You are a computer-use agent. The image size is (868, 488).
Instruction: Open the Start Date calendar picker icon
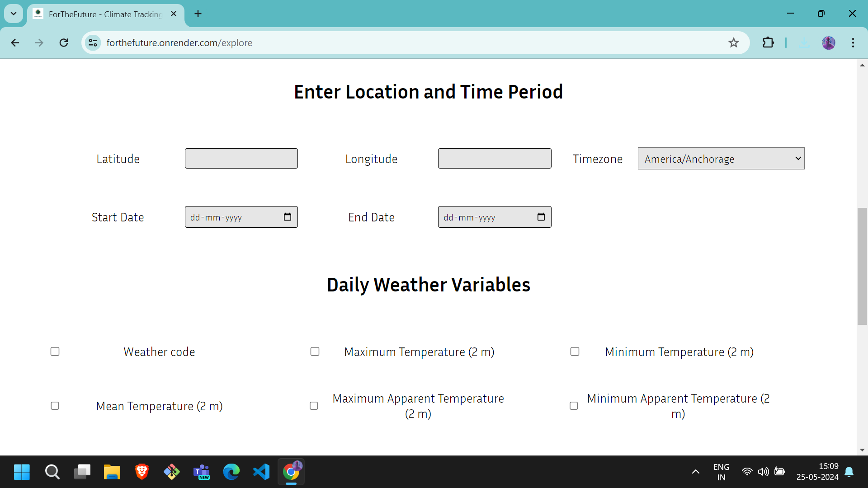[x=288, y=217]
